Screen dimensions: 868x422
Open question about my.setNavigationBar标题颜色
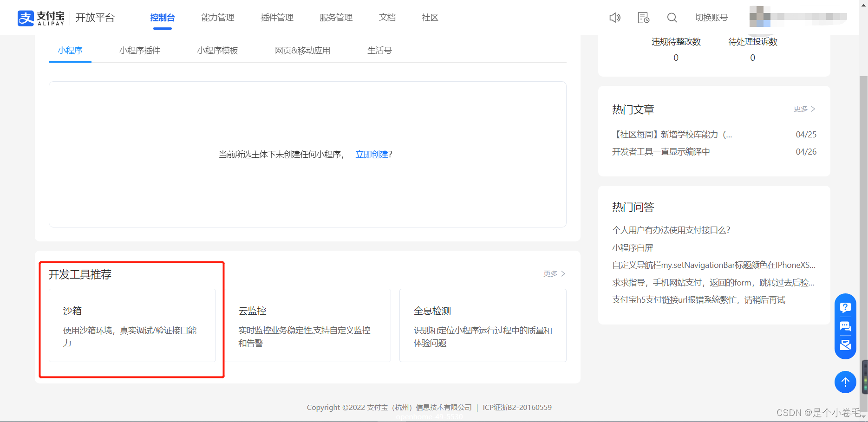click(714, 265)
